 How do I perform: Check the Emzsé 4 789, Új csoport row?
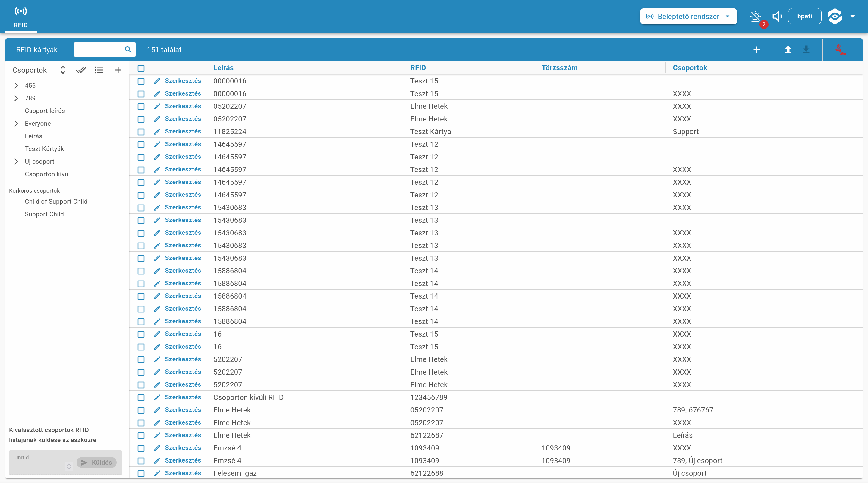(x=141, y=461)
